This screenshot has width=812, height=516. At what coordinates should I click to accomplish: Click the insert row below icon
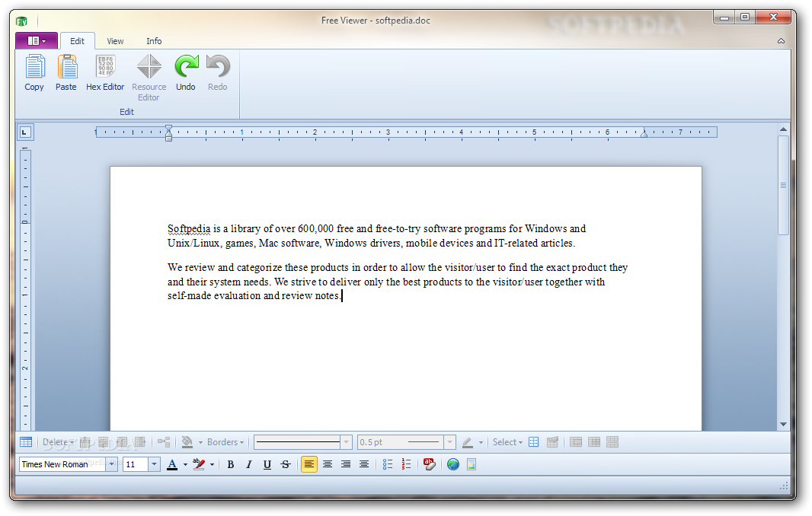104,442
